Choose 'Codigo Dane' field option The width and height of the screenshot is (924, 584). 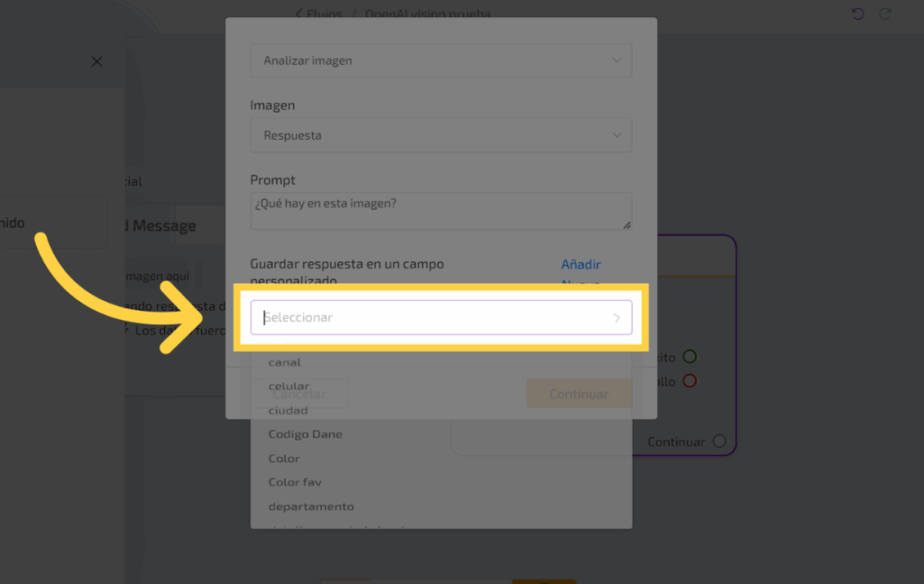click(x=305, y=434)
